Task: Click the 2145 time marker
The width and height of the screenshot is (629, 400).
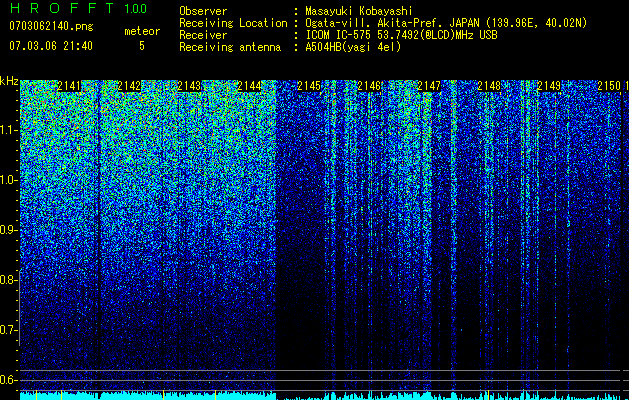Action: 309,86
